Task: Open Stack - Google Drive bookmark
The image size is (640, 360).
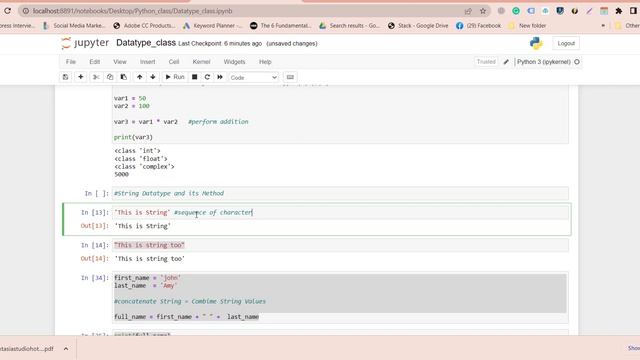Action: 418,26
